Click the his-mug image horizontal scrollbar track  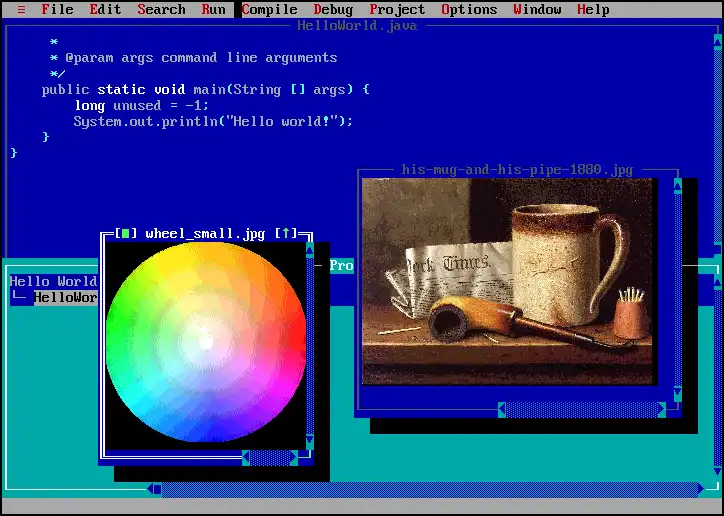[x=582, y=409]
